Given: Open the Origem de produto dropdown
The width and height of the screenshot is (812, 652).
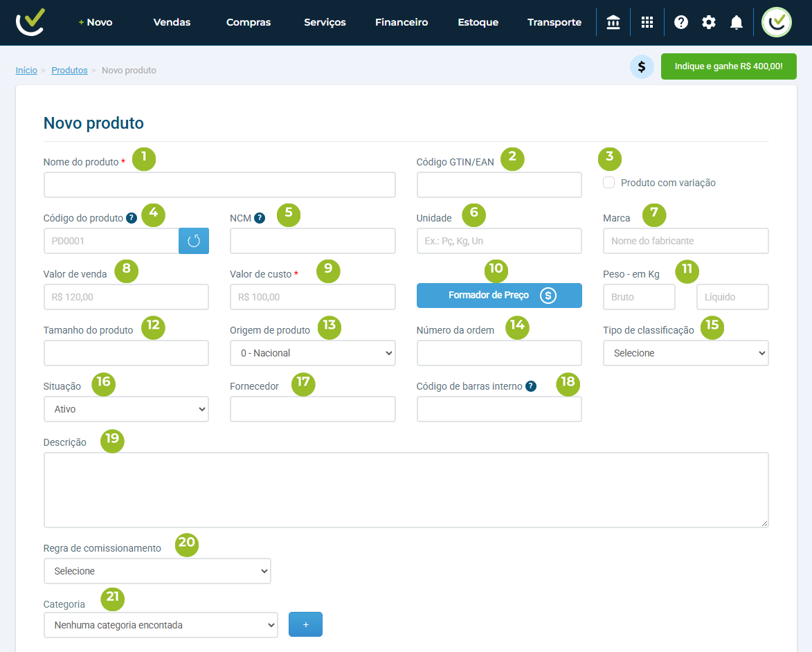Looking at the screenshot, I should 313,353.
